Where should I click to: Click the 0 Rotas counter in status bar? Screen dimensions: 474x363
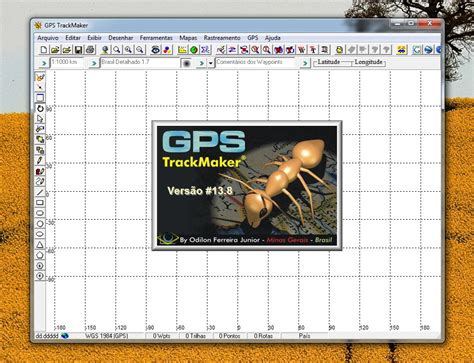[x=263, y=336]
